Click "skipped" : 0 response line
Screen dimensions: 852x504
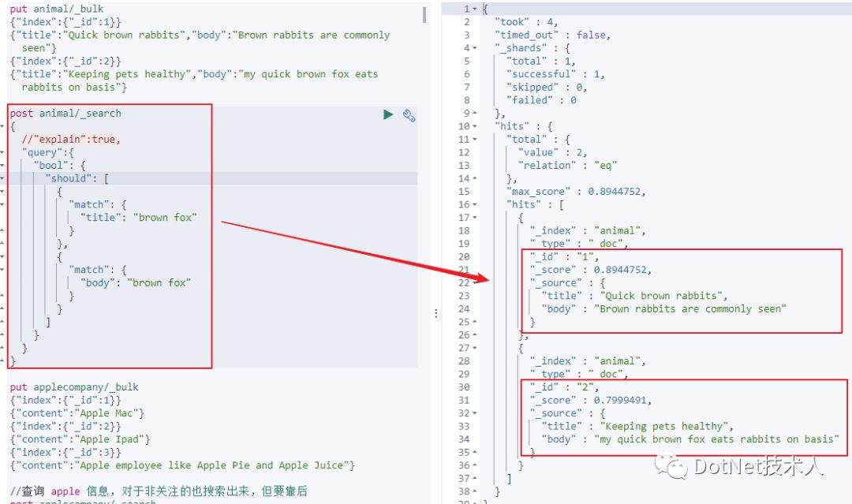tap(547, 88)
